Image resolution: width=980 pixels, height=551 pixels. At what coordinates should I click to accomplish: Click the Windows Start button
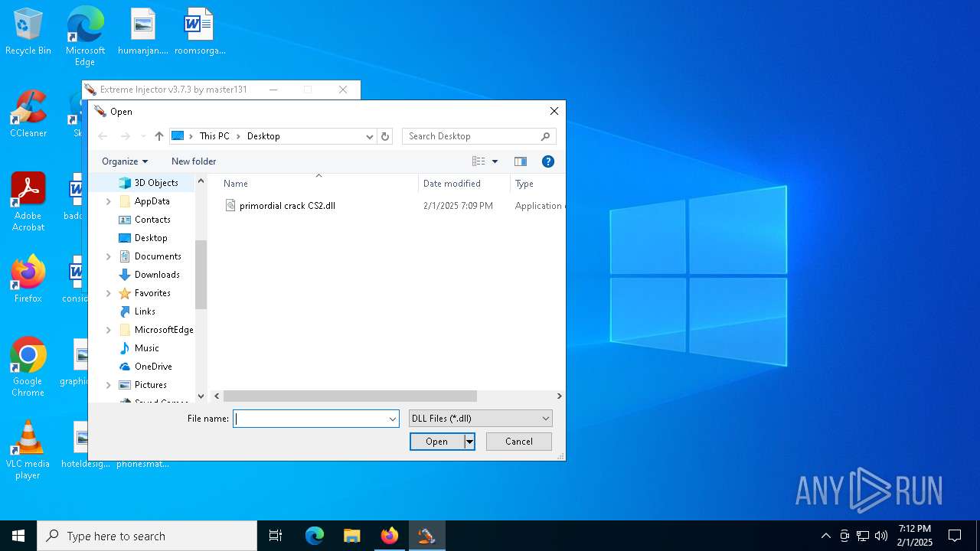pos(18,536)
